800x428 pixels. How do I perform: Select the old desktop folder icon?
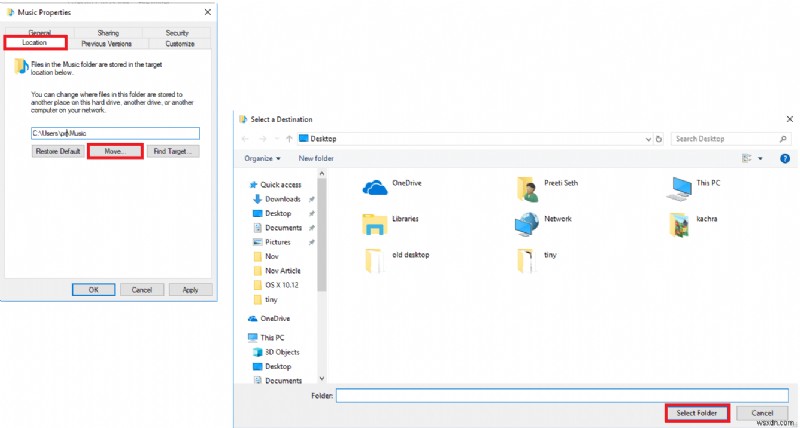(x=376, y=260)
